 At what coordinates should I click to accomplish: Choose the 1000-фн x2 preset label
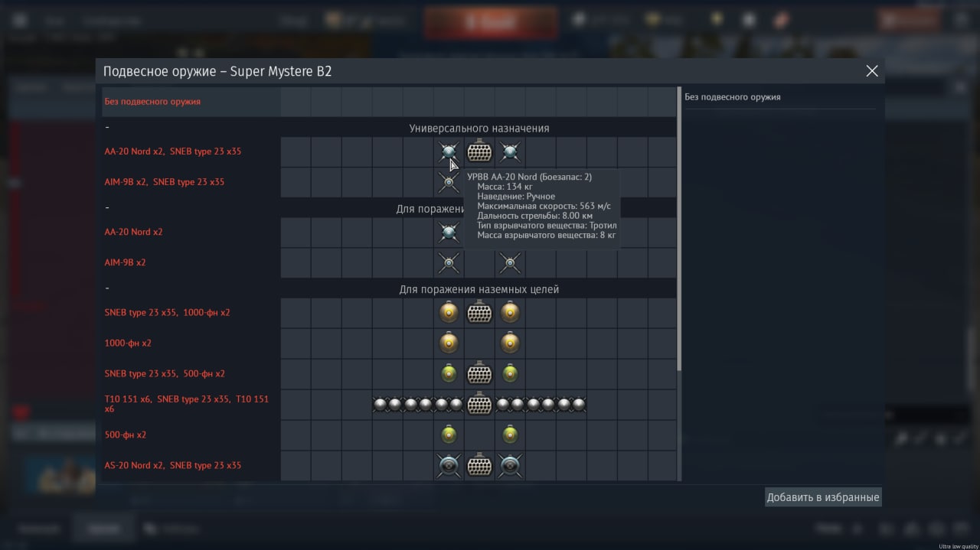[x=129, y=343]
